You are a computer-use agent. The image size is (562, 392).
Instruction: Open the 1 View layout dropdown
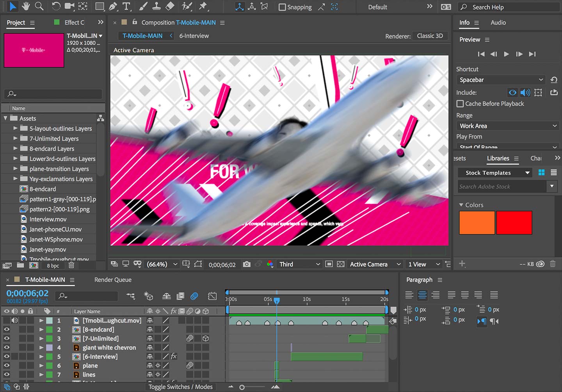coord(424,264)
